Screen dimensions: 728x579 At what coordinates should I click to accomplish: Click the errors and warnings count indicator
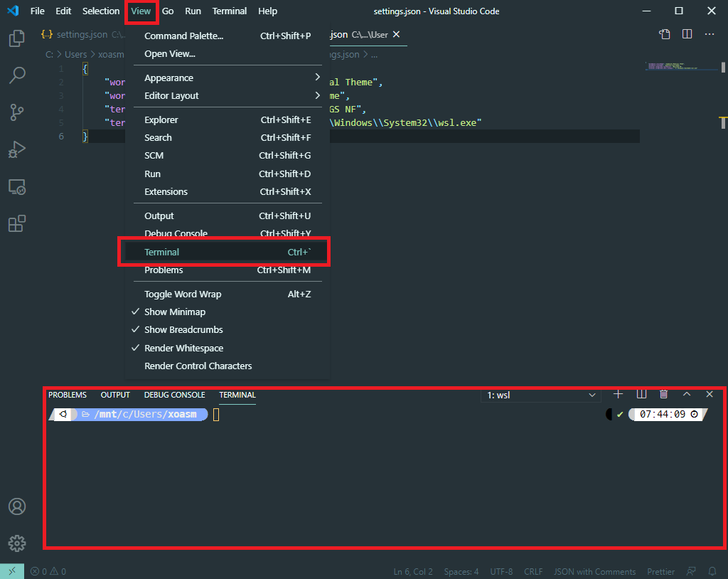click(x=48, y=572)
